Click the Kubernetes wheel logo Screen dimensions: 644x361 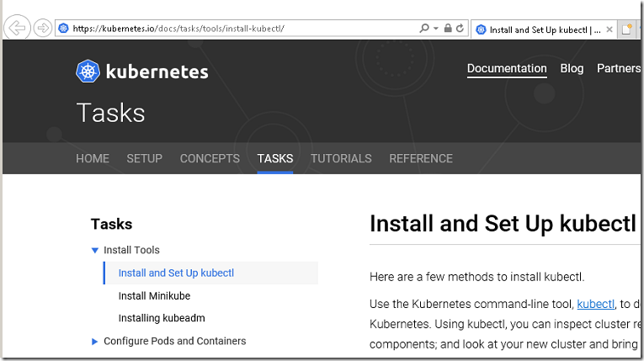click(88, 72)
